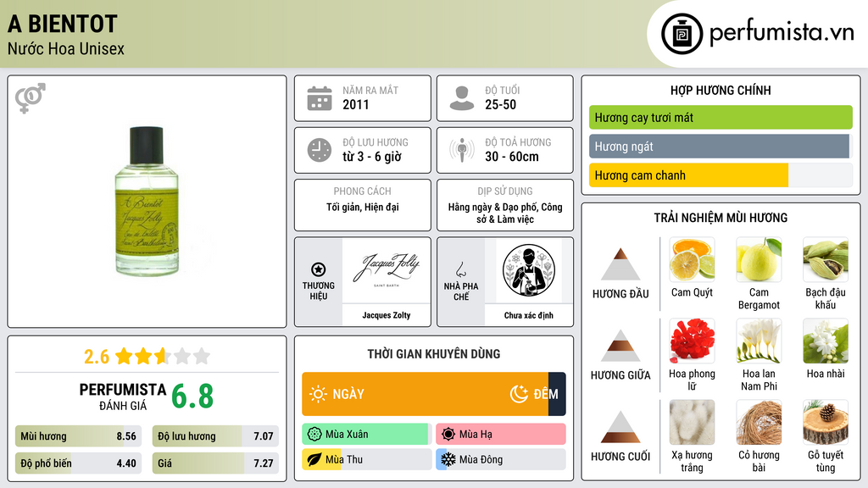
Task: Click the Thời gian khuyên dùng heading
Action: pyautogui.click(x=434, y=353)
